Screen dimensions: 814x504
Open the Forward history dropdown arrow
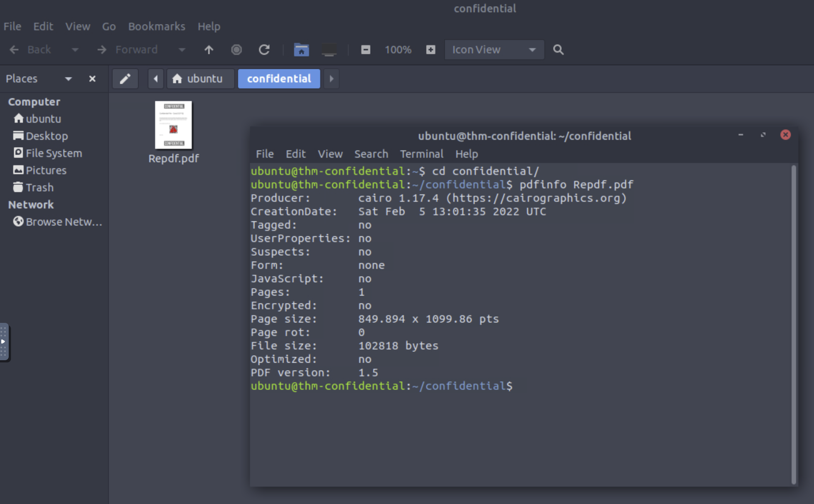pyautogui.click(x=182, y=50)
